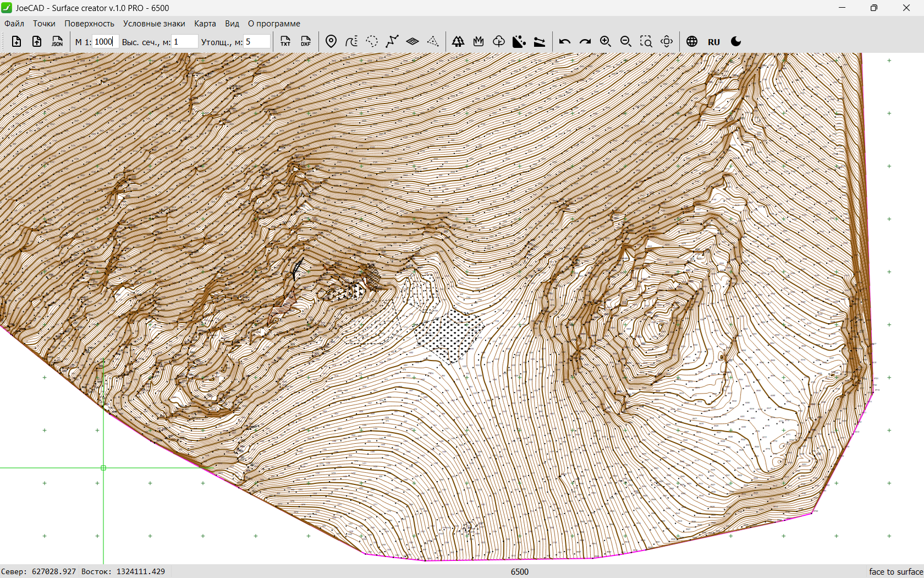Open the Карта menu
924x578 pixels.
[x=205, y=24]
